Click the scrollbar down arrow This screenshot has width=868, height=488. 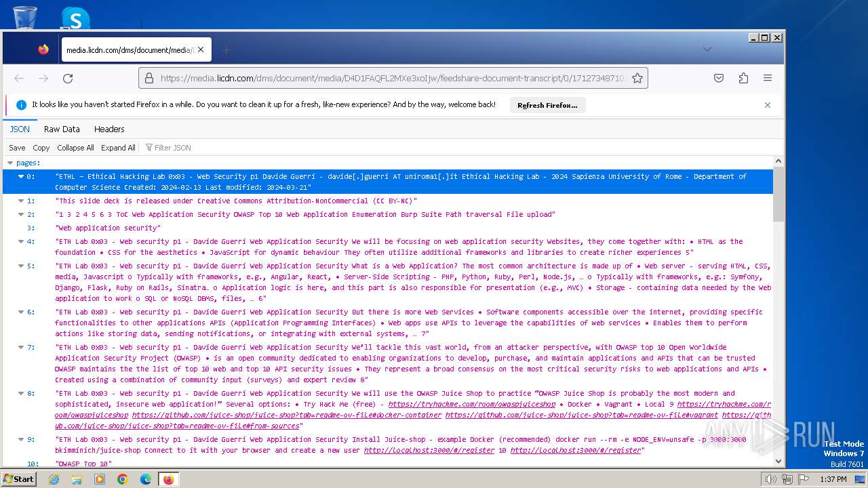(x=778, y=462)
